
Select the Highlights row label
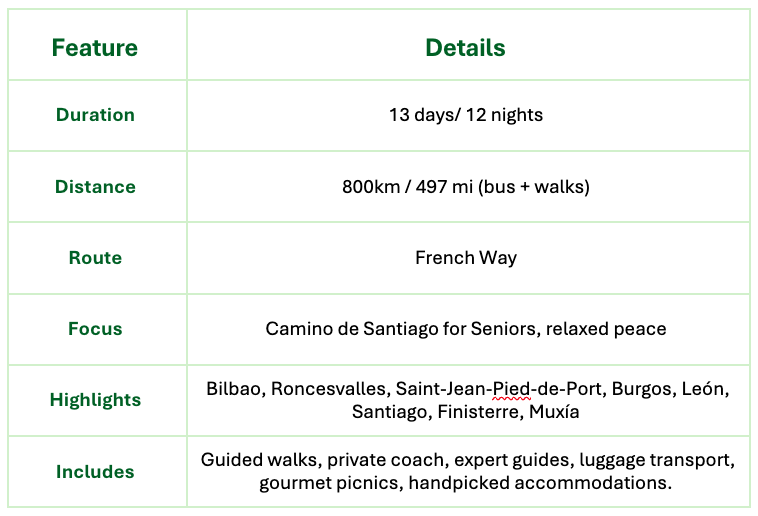(95, 400)
